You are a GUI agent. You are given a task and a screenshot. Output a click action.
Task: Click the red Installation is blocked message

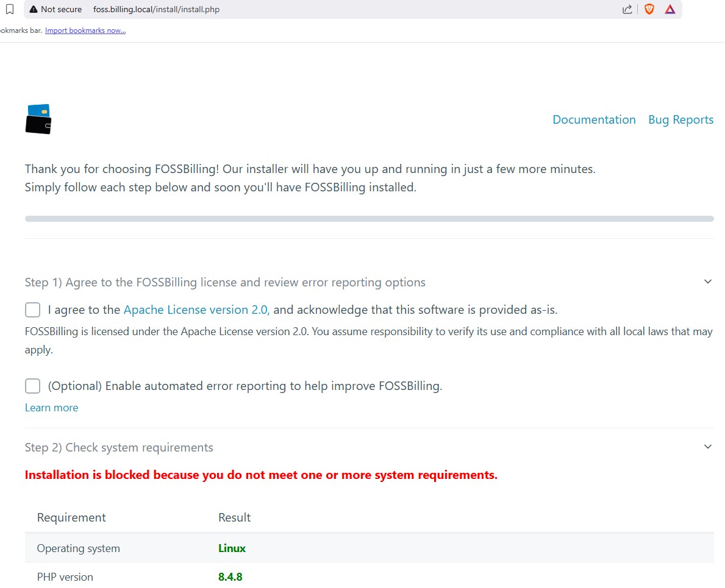click(261, 475)
